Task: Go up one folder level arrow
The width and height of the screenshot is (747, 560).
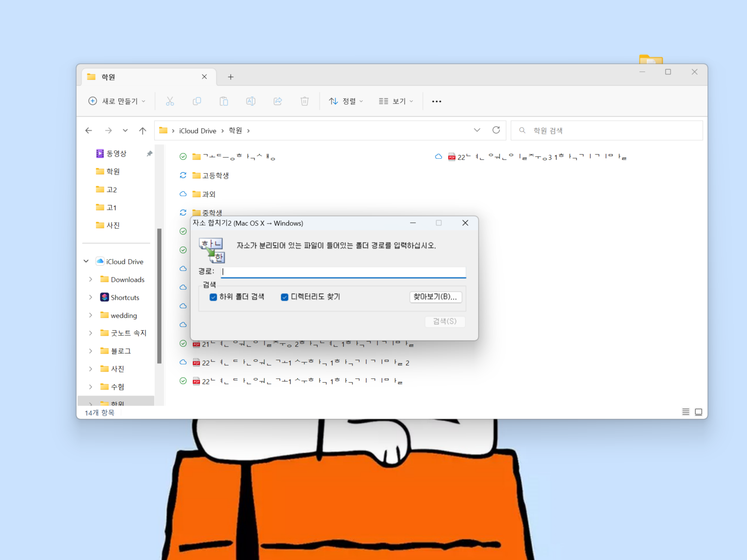Action: click(143, 130)
